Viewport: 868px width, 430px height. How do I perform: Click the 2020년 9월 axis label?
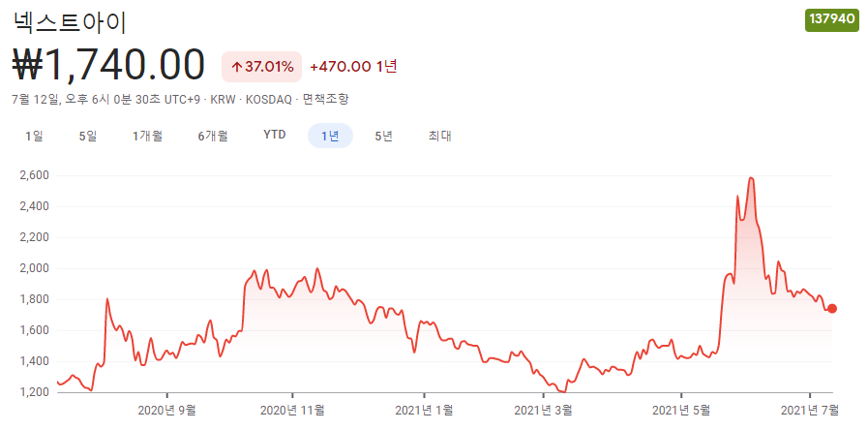[166, 411]
